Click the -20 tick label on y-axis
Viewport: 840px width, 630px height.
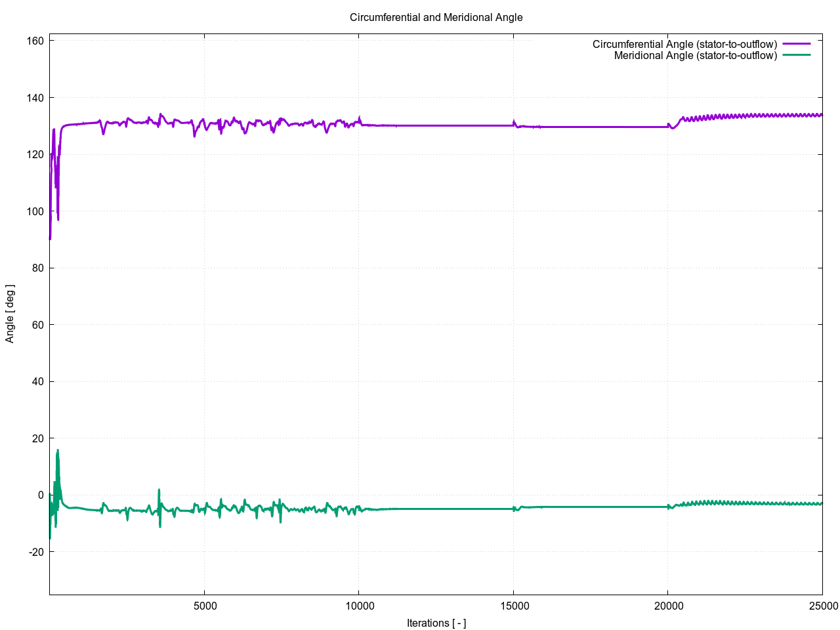point(36,552)
